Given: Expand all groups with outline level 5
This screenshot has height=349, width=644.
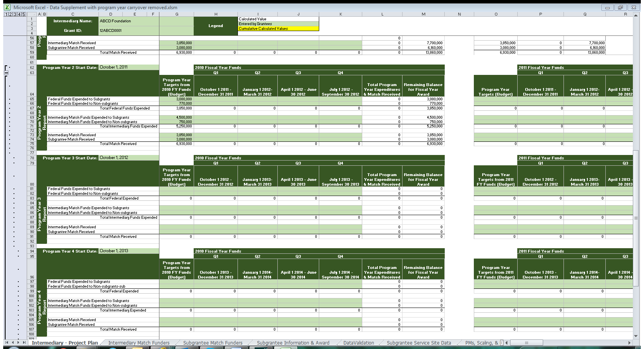Looking at the screenshot, I should pyautogui.click(x=24, y=14).
